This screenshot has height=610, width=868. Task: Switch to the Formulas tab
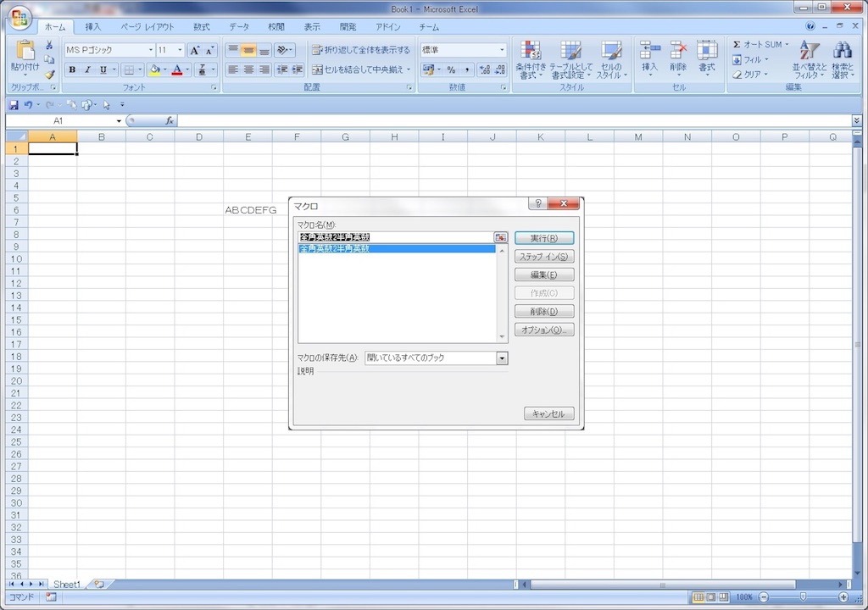[202, 26]
